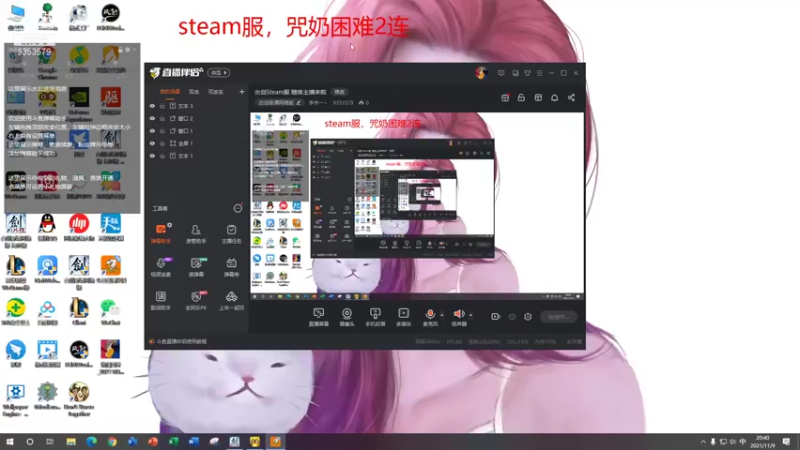The image size is (800, 450).
Task: Open the 视频连麦 tool
Action: point(161,267)
